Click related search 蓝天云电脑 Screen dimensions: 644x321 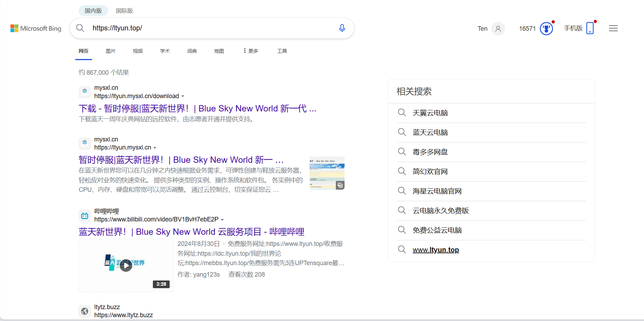[430, 132]
